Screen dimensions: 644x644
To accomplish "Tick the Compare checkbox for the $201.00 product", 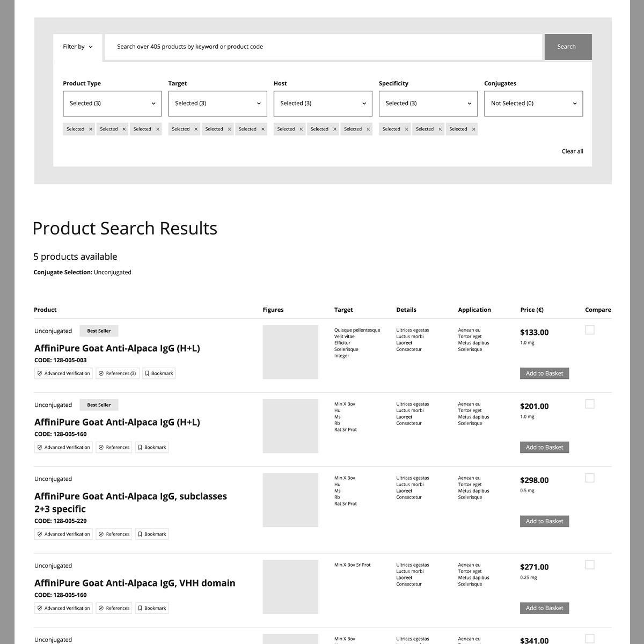I will click(590, 404).
